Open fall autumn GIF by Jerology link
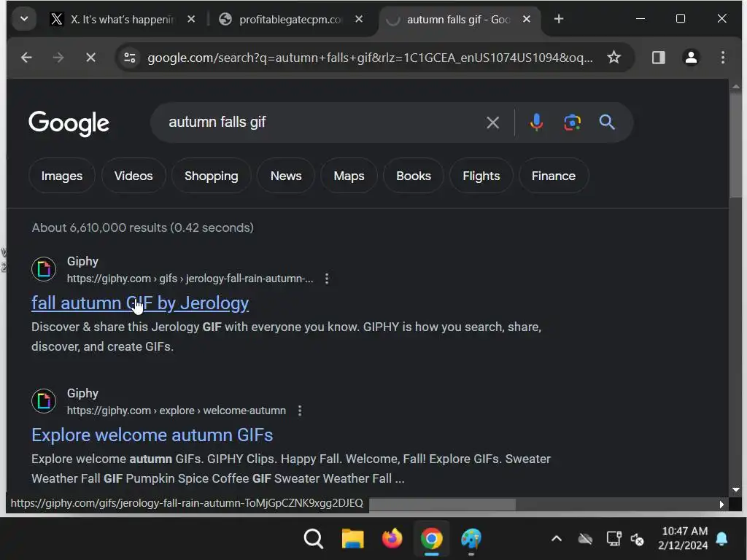 (140, 303)
